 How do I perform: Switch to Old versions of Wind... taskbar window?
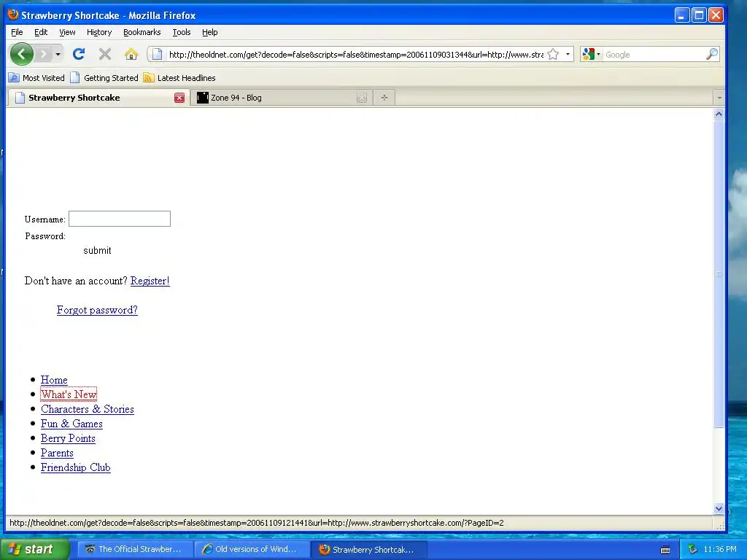coord(252,549)
